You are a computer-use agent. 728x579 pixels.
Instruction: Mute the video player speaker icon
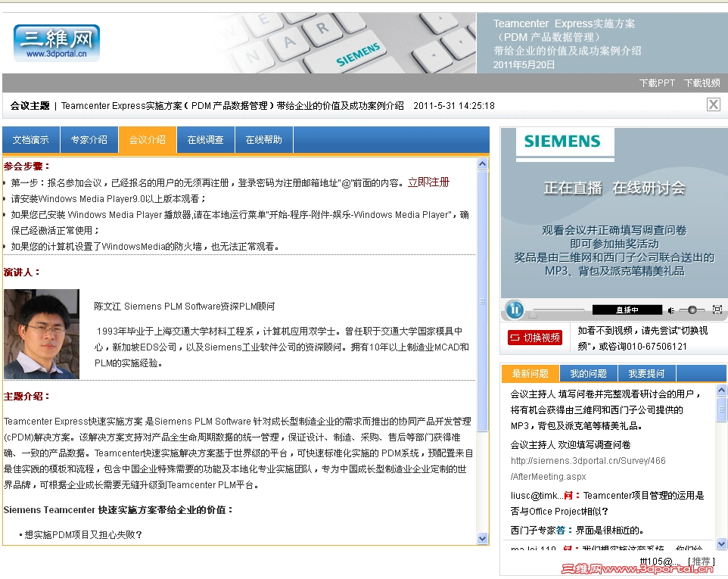pos(671,310)
